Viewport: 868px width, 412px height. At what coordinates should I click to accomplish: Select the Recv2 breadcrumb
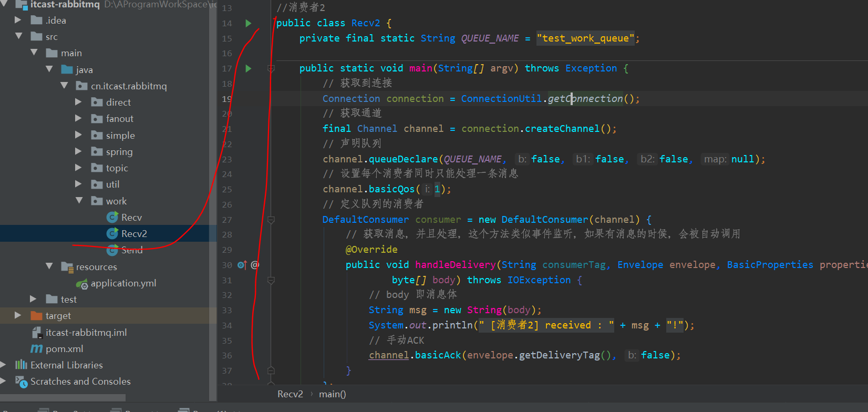point(290,394)
